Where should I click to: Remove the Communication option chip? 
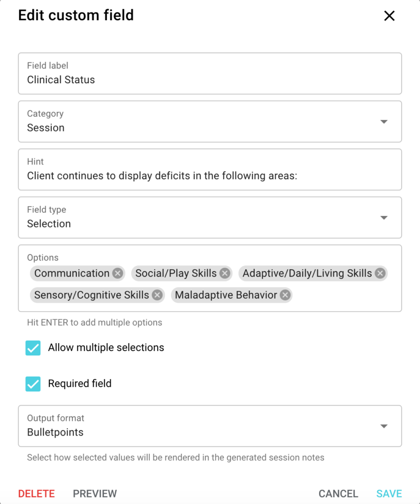click(x=117, y=273)
